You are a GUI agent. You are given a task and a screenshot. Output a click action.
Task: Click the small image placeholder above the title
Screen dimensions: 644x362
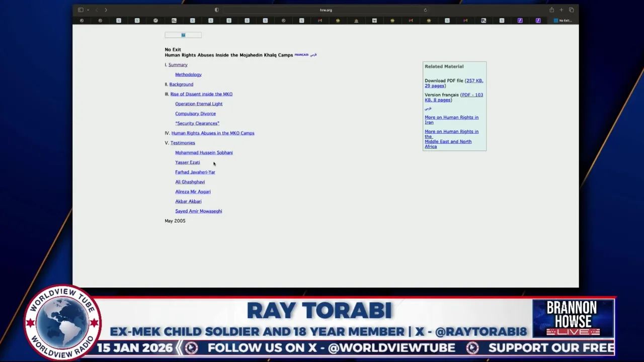(183, 35)
